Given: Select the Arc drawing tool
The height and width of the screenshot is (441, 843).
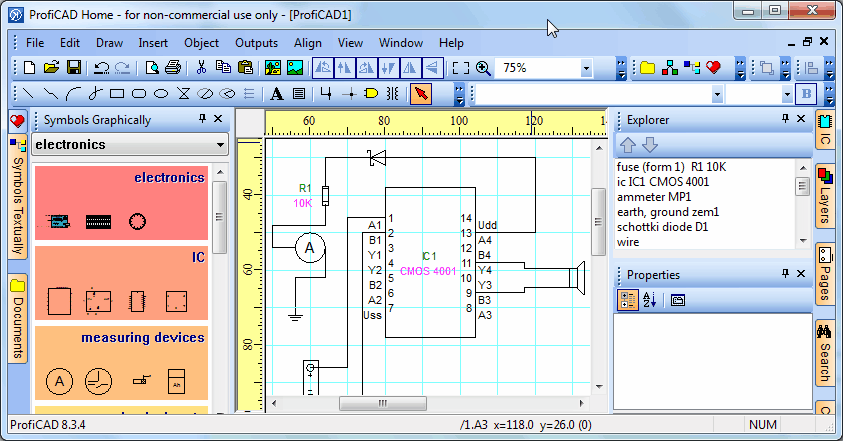Looking at the screenshot, I should [73, 94].
